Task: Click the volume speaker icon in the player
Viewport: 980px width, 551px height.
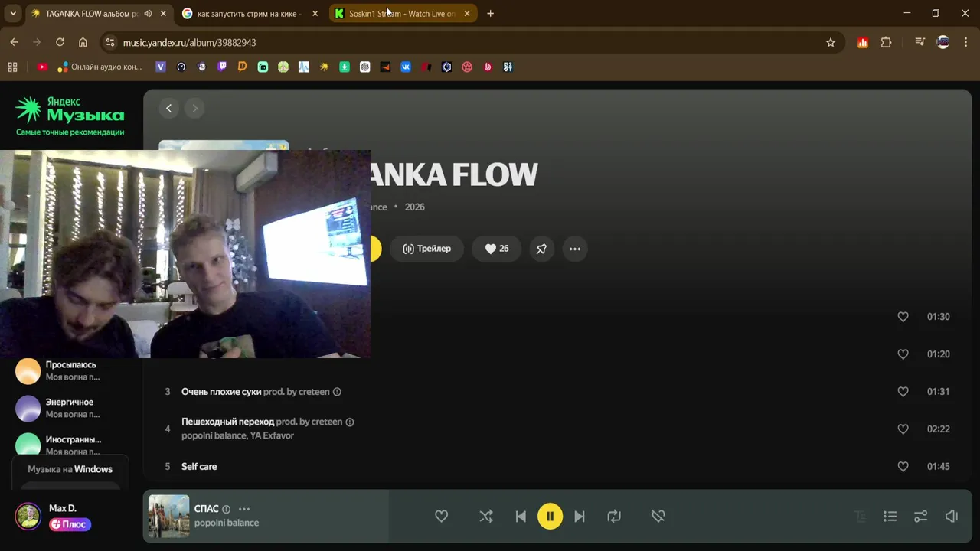Action: 952,517
